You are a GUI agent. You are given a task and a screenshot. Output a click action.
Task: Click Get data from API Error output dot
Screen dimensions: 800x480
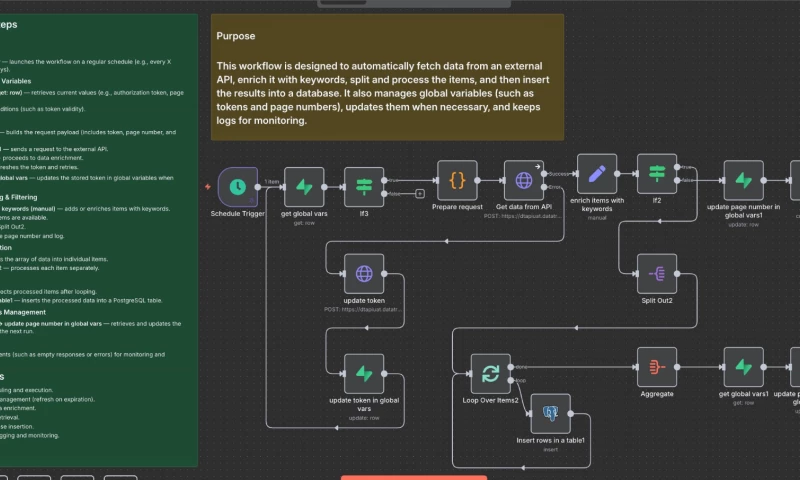(x=544, y=187)
